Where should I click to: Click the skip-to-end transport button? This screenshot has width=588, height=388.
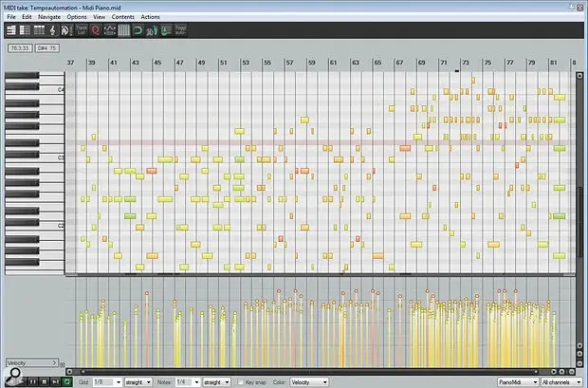56,382
